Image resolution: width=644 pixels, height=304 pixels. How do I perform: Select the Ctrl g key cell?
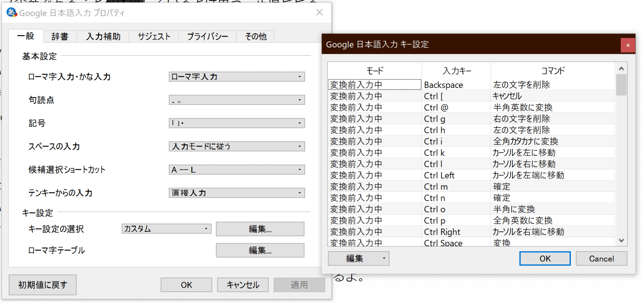click(457, 119)
